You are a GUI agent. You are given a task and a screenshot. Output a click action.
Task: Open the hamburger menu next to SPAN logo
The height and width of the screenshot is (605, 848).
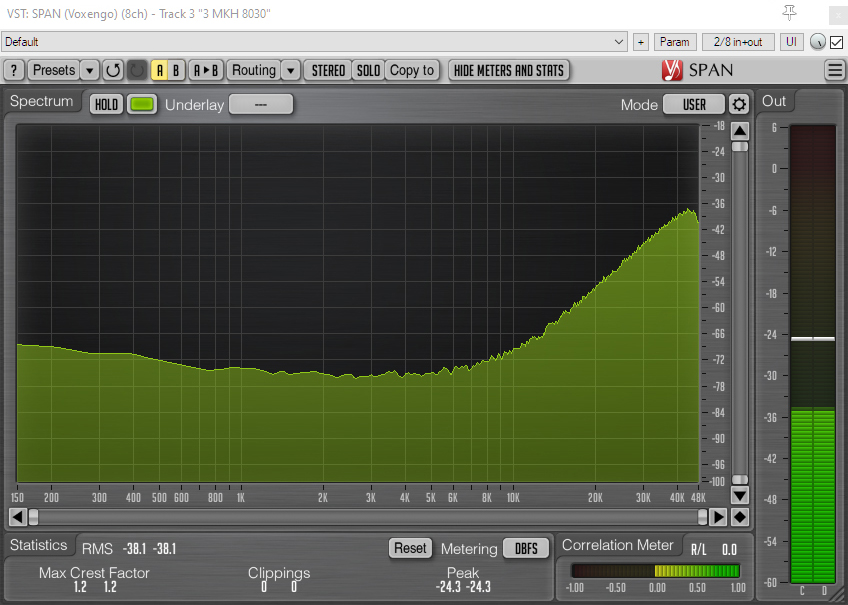click(835, 70)
